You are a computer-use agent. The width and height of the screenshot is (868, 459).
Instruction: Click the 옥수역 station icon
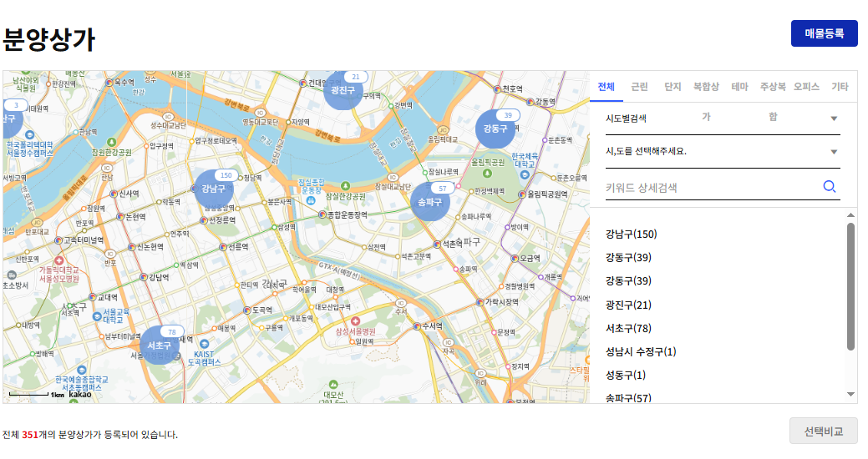pos(109,83)
